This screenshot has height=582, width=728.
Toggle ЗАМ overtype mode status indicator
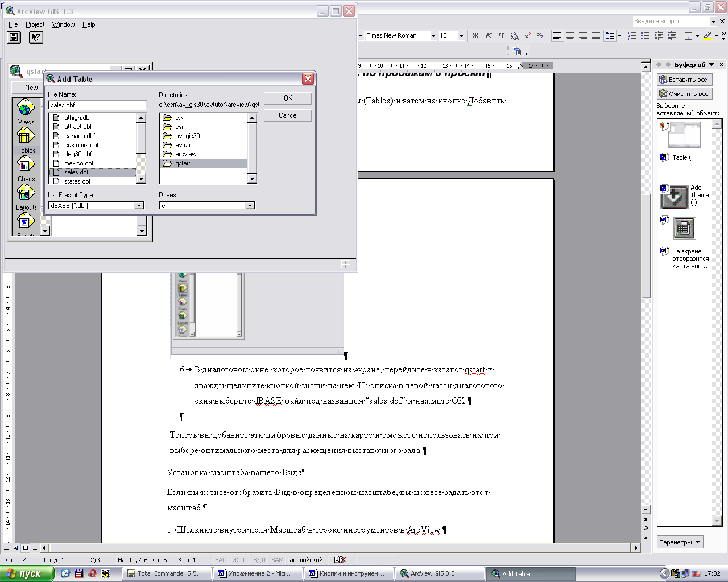pyautogui.click(x=278, y=560)
